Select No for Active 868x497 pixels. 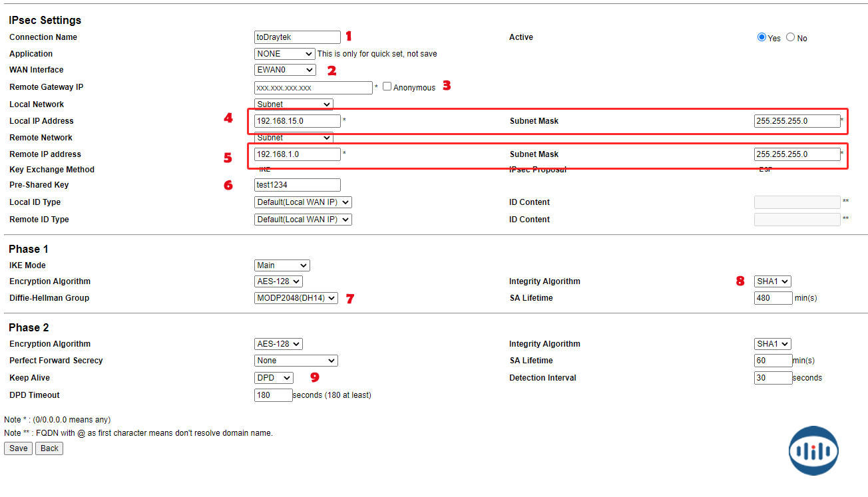pyautogui.click(x=790, y=37)
